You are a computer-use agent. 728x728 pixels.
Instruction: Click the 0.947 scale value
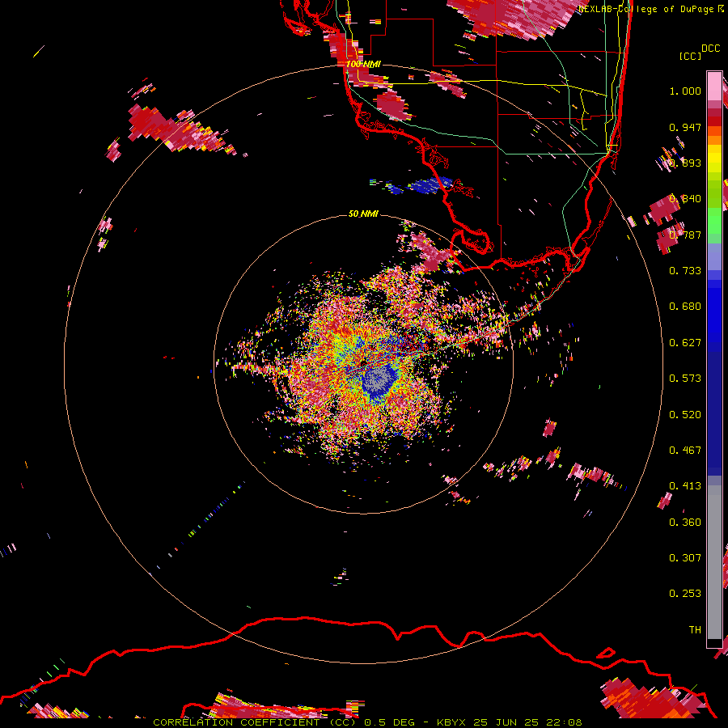pyautogui.click(x=685, y=127)
